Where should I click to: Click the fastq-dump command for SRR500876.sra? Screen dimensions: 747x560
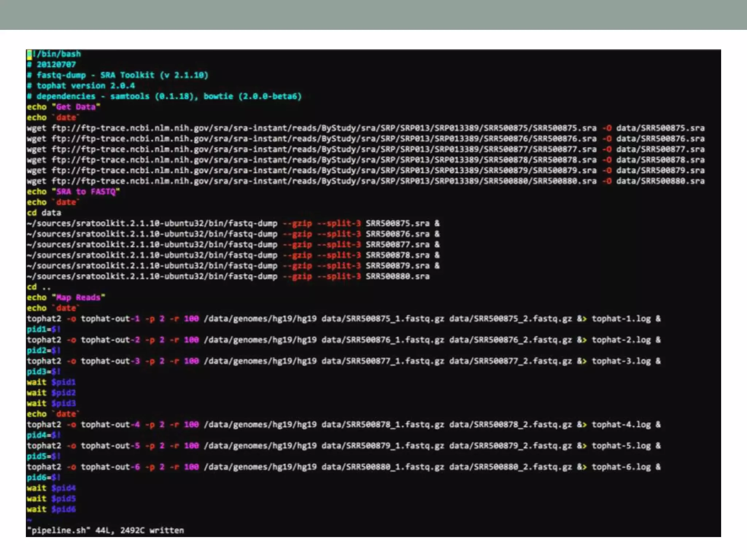(233, 234)
